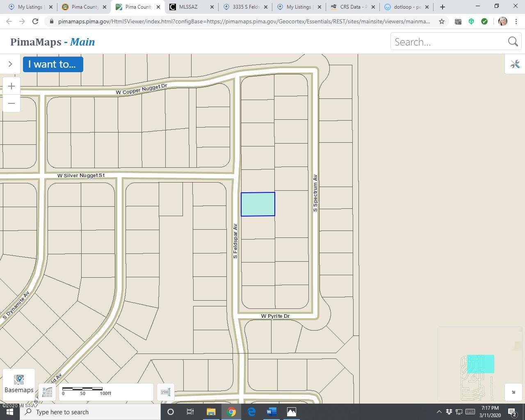Open the Chrome three-dot menu
Image resolution: width=525 pixels, height=420 pixels.
click(516, 21)
